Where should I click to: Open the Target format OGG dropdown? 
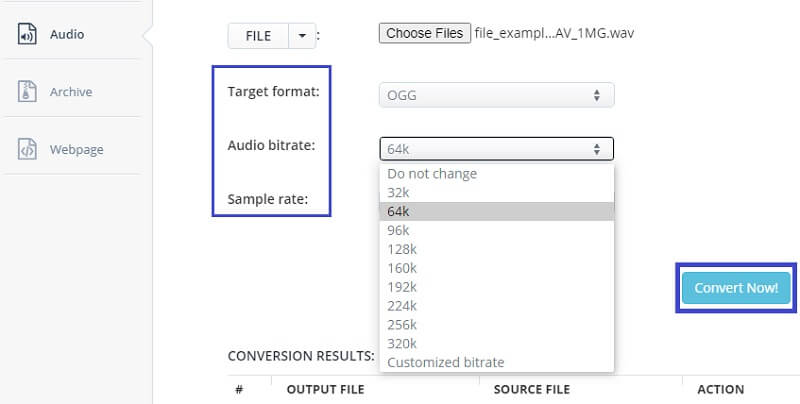point(496,95)
